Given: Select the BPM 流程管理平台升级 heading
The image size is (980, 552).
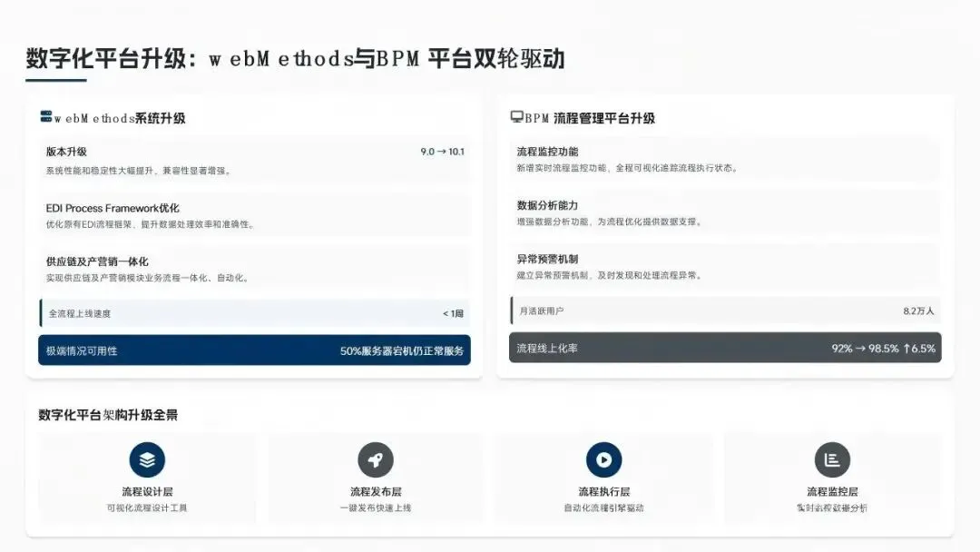Looking at the screenshot, I should [x=590, y=118].
